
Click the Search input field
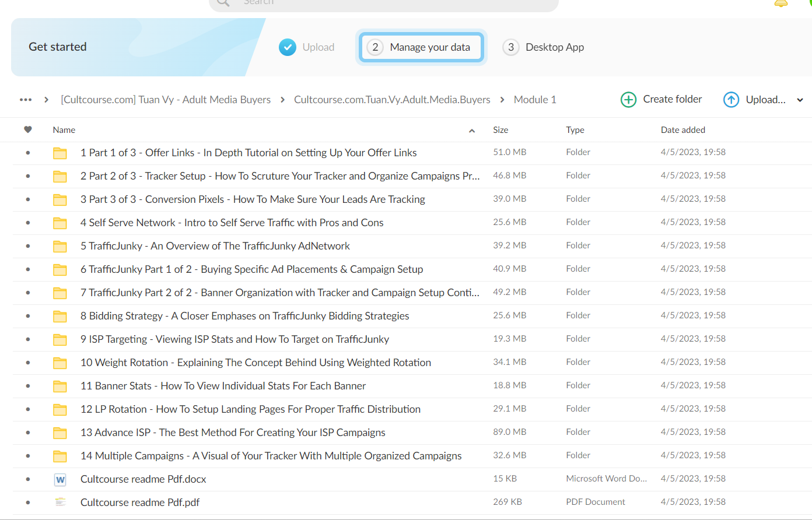click(x=384, y=3)
